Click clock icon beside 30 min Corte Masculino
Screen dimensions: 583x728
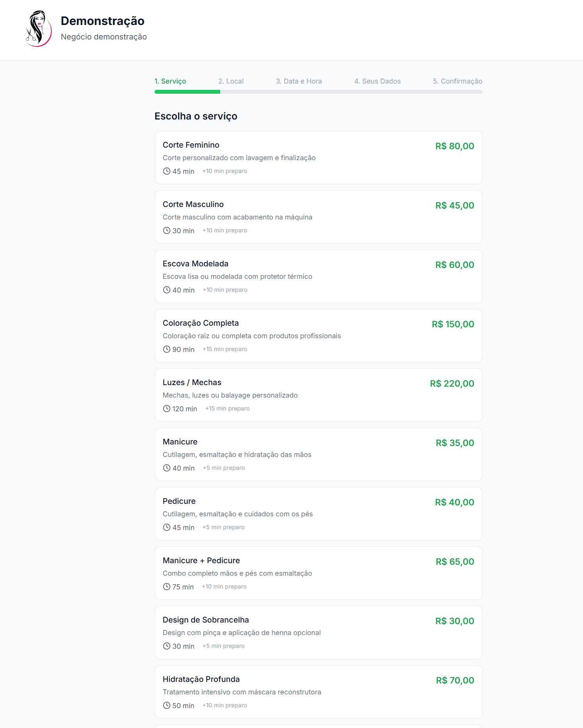pos(167,230)
